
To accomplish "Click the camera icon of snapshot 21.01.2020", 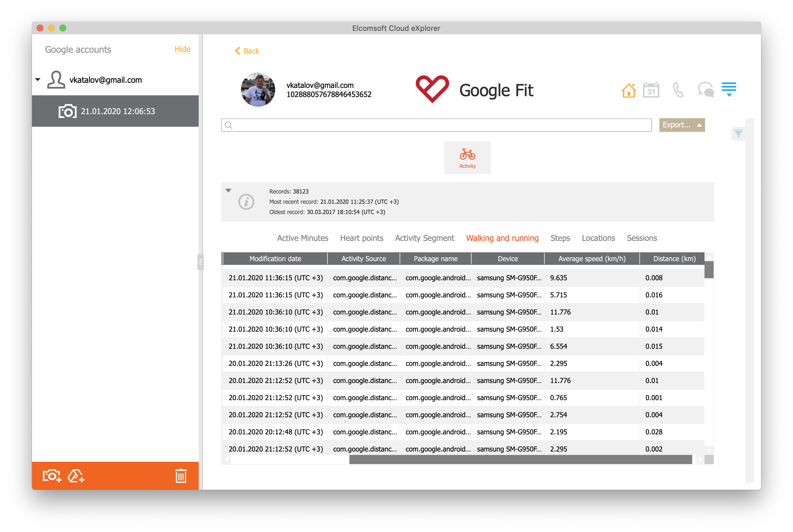I will click(67, 111).
